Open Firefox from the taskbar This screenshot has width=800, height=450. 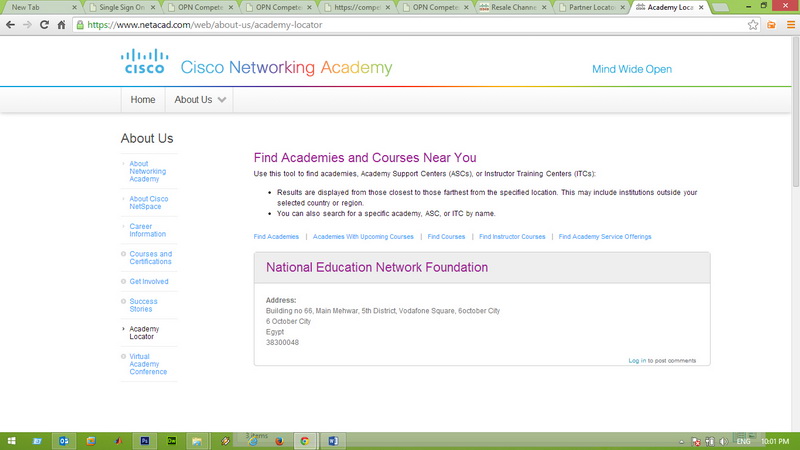pyautogui.click(x=279, y=441)
